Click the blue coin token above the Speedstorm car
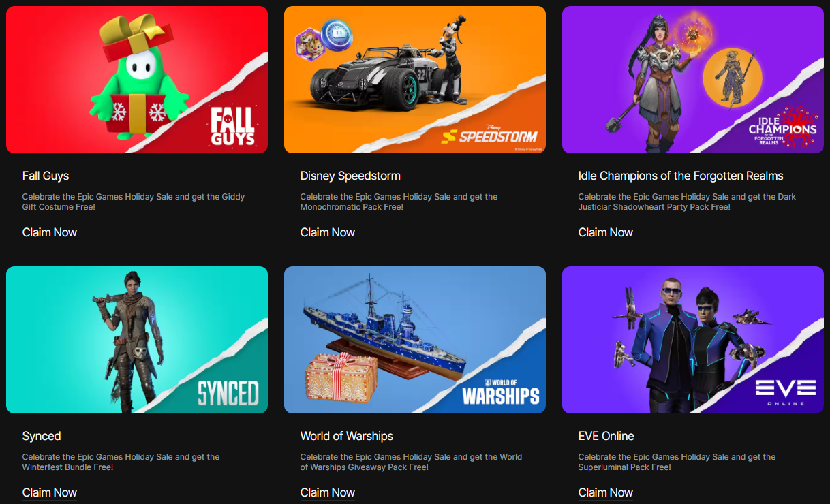This screenshot has height=504, width=830. [335, 33]
